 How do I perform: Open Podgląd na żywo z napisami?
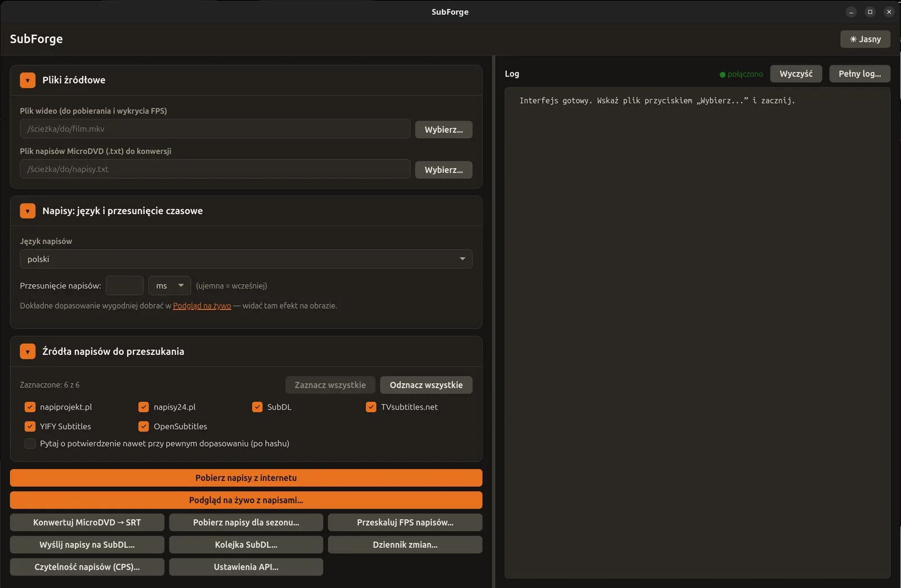(x=246, y=500)
